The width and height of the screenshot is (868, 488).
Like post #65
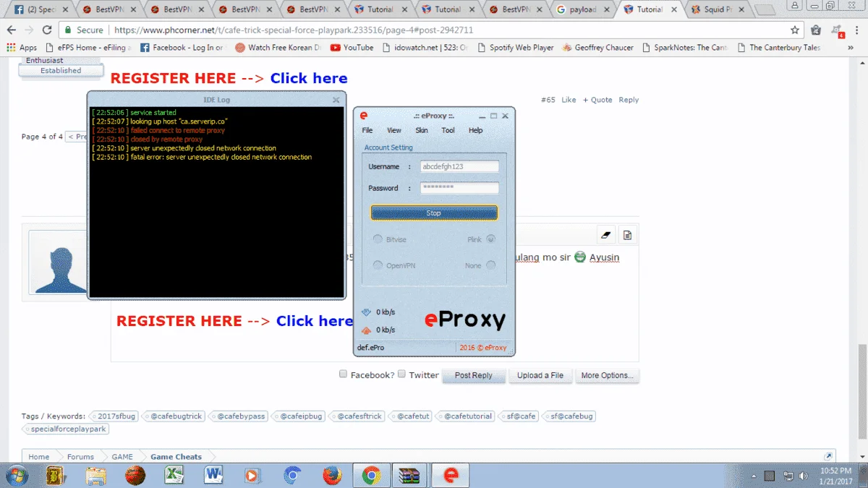[x=569, y=100]
